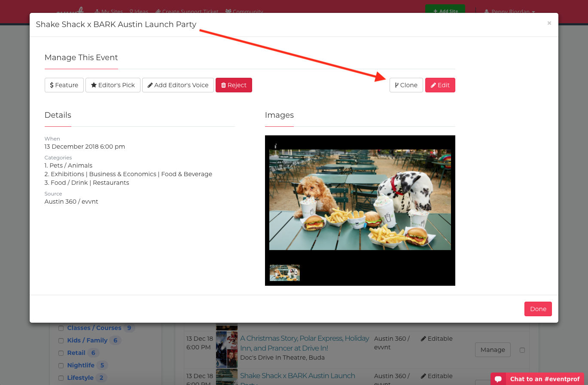588x385 pixels.
Task: Open the Penny Riordan user dropdown
Action: point(509,12)
